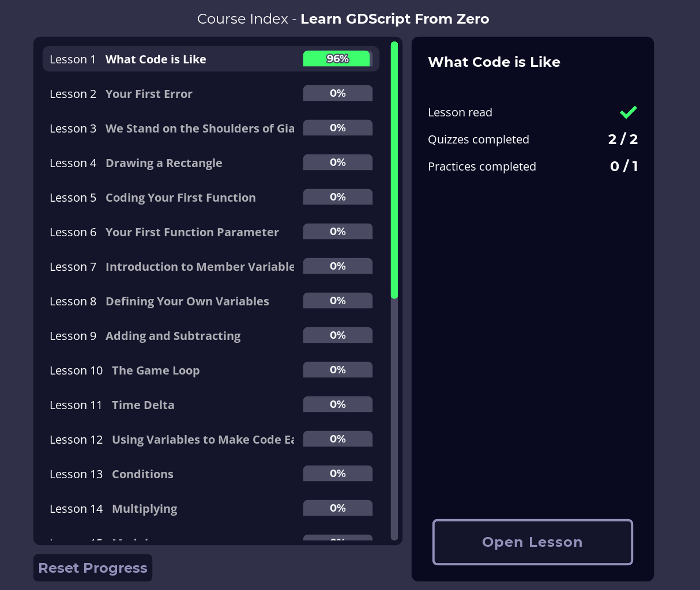This screenshot has width=700, height=590.
Task: Open the Lesson 1 What Code is Like row
Action: [x=211, y=59]
